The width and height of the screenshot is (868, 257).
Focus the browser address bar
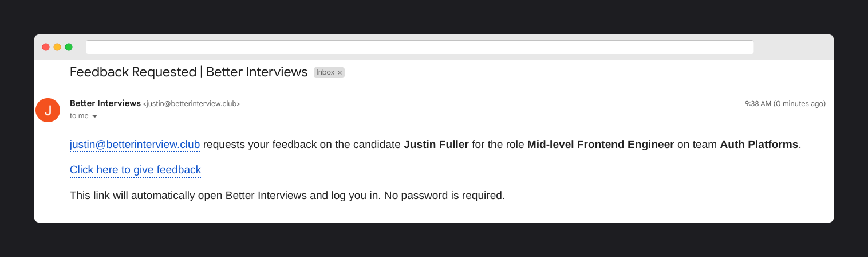(420, 47)
